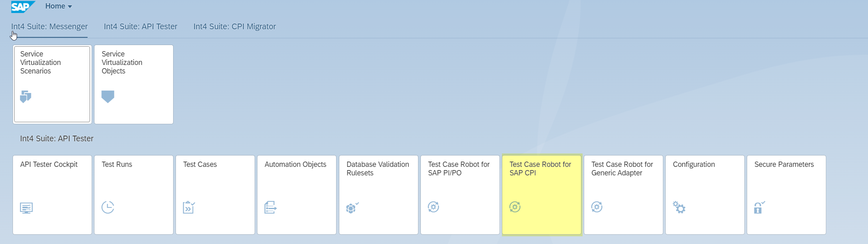The width and height of the screenshot is (868, 244).
Task: Click Database Validation Rulesets icon
Action: click(352, 207)
